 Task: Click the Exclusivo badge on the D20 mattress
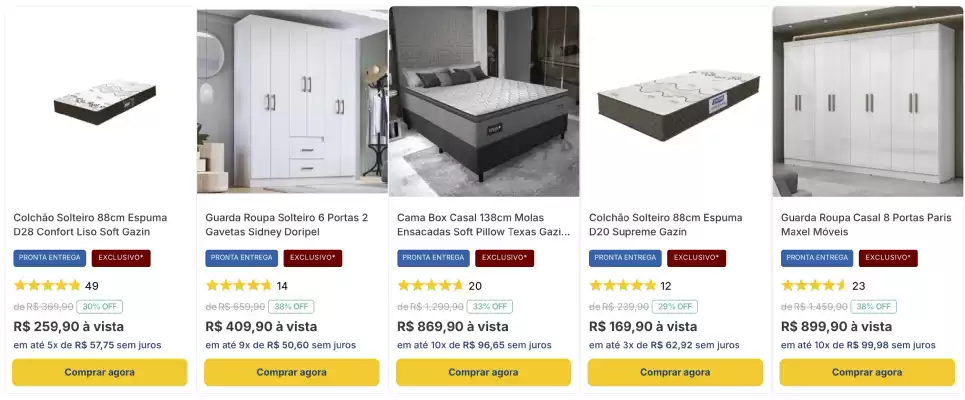pos(697,258)
